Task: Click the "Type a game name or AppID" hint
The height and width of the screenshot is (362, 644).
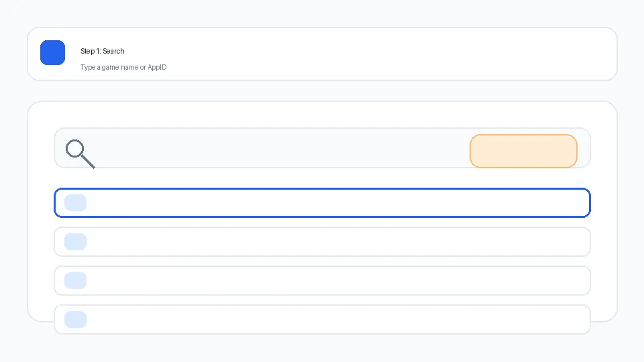Action: (x=123, y=67)
